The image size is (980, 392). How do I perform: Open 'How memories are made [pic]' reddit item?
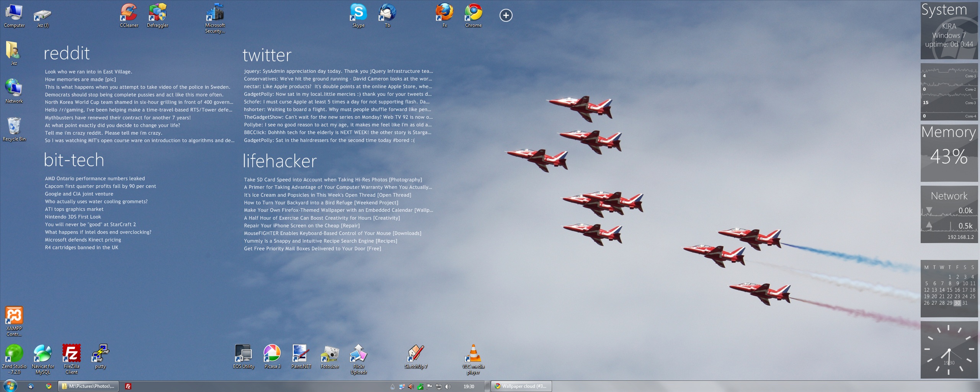(80, 79)
